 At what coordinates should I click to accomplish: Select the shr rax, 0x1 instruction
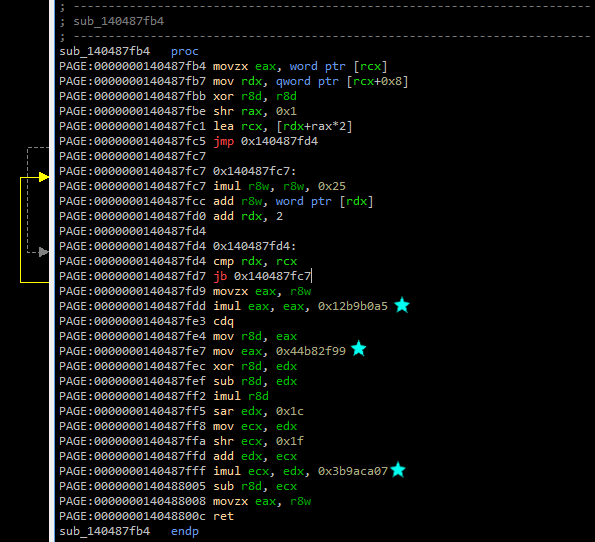click(255, 111)
